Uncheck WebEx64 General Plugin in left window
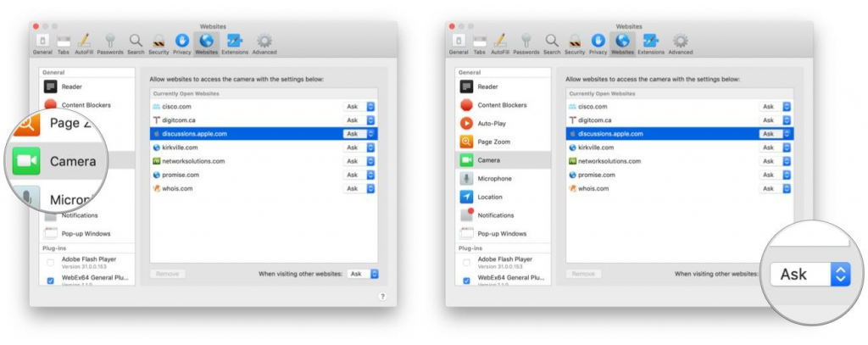The width and height of the screenshot is (868, 345). coord(50,281)
